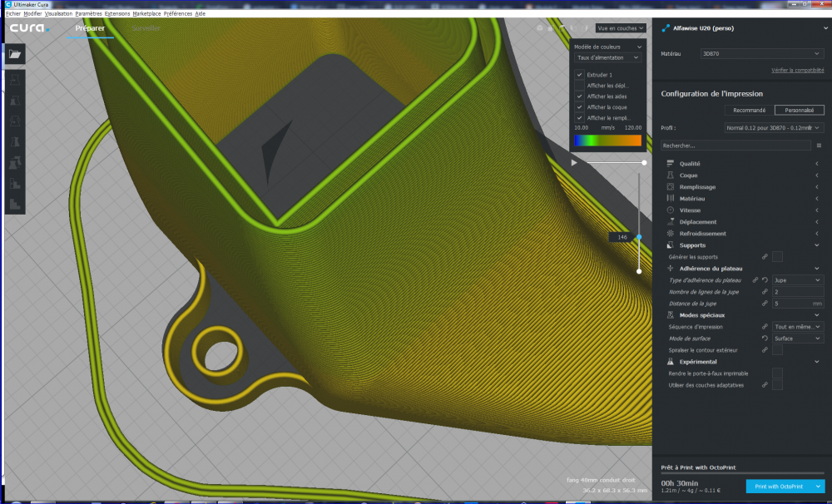This screenshot has height=504, width=832.
Task: Click the open file folder icon
Action: (x=15, y=54)
